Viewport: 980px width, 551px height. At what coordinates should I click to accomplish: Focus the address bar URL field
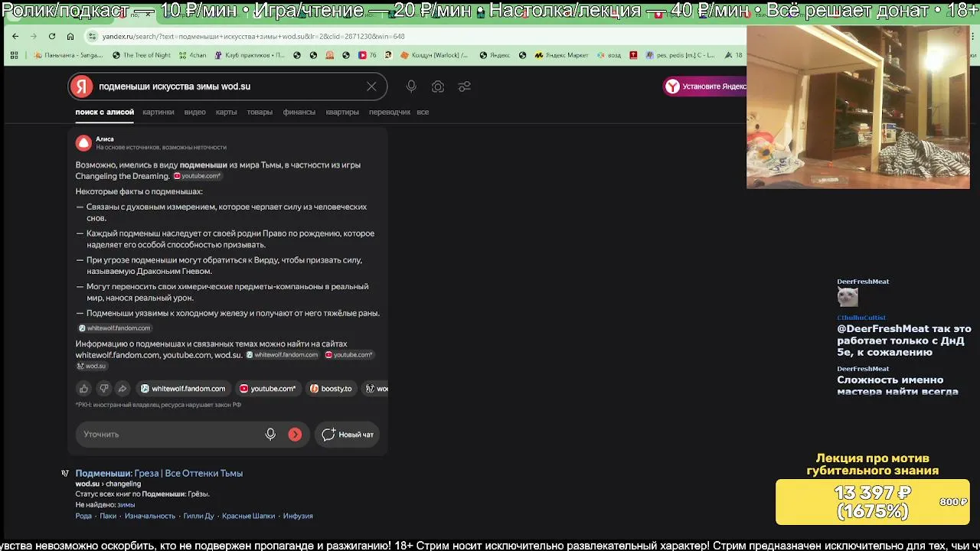pos(413,36)
